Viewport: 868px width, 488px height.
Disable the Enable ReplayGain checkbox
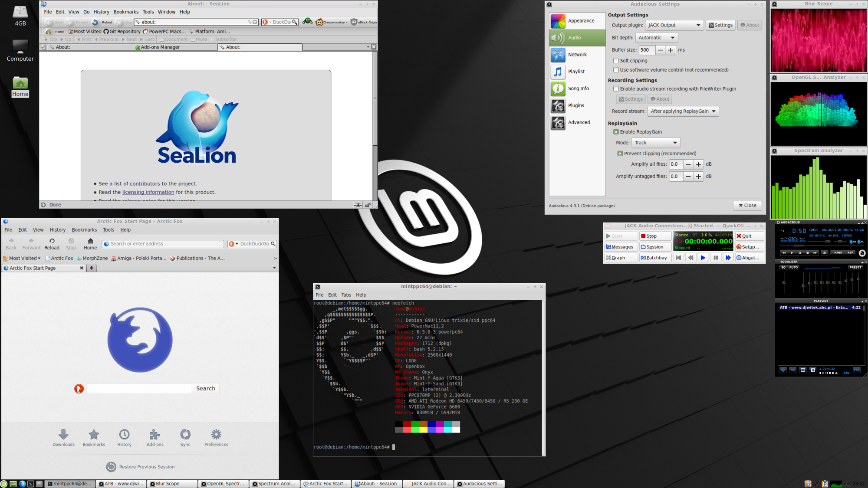[616, 132]
